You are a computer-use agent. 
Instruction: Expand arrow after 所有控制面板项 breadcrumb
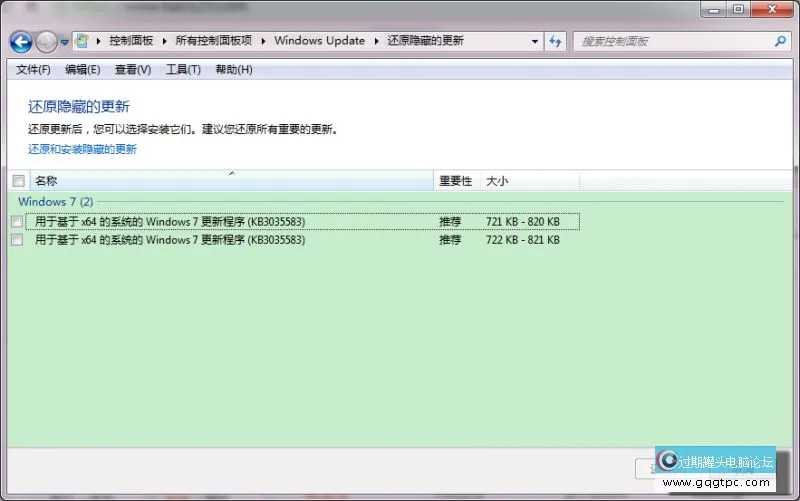[263, 41]
